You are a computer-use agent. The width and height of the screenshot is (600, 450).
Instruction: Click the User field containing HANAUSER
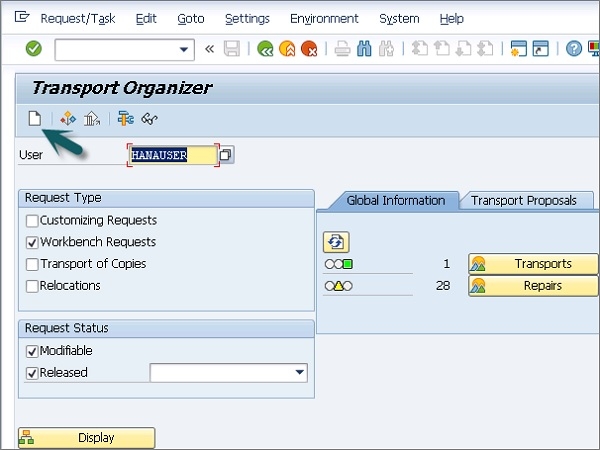tap(173, 155)
